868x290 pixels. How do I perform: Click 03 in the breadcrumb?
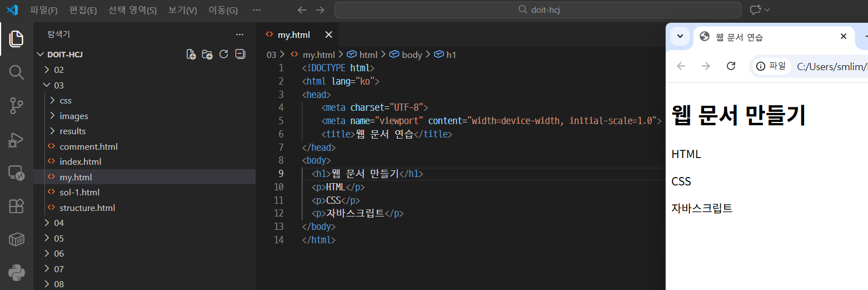[271, 55]
